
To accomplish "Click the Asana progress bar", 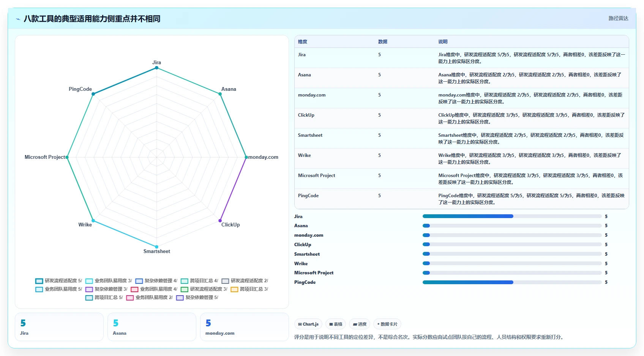I will pyautogui.click(x=512, y=226).
